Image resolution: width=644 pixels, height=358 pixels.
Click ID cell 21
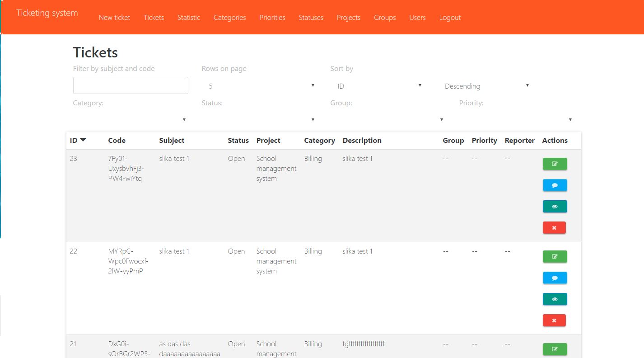[x=73, y=344]
